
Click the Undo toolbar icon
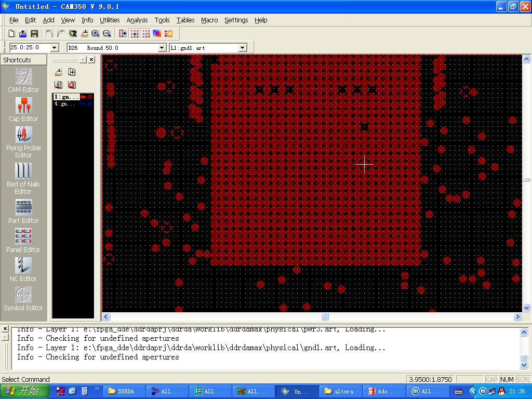49,33
